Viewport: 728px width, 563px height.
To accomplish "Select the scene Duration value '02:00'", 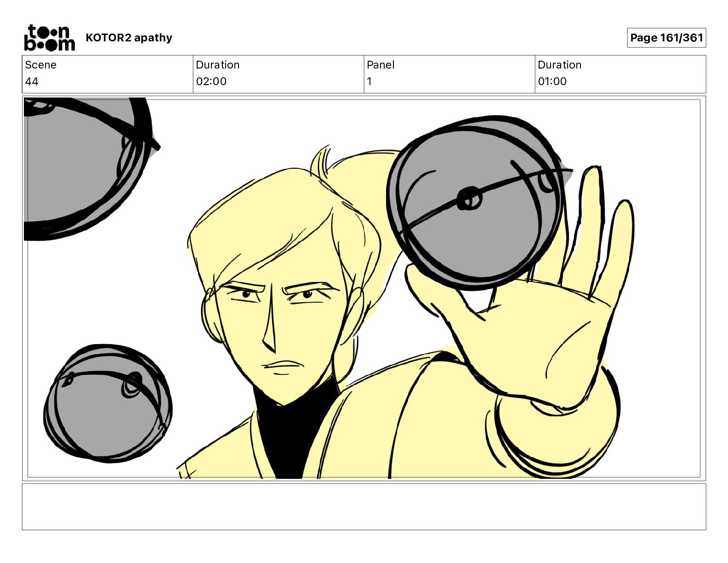I will click(x=211, y=81).
